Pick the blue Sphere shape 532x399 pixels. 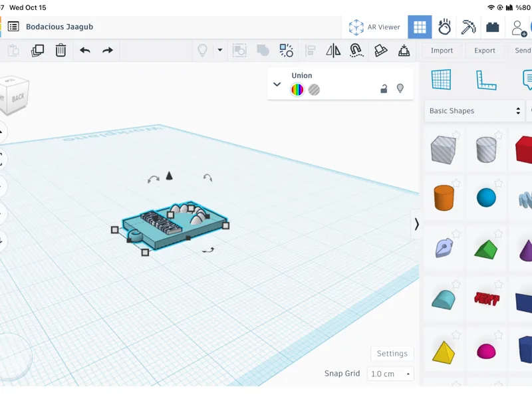pyautogui.click(x=486, y=198)
